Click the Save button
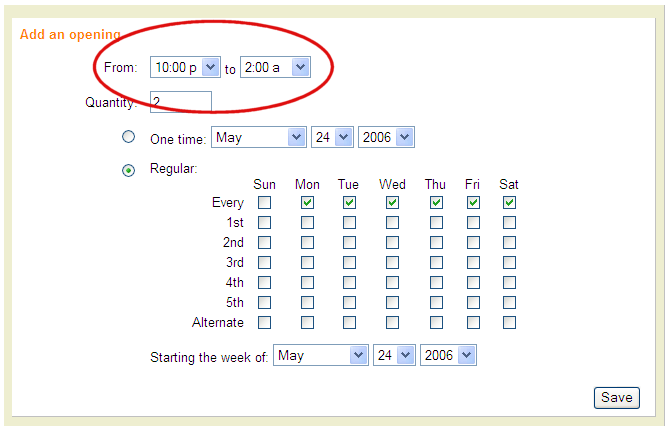Image resolution: width=669 pixels, height=430 pixels. pos(616,397)
